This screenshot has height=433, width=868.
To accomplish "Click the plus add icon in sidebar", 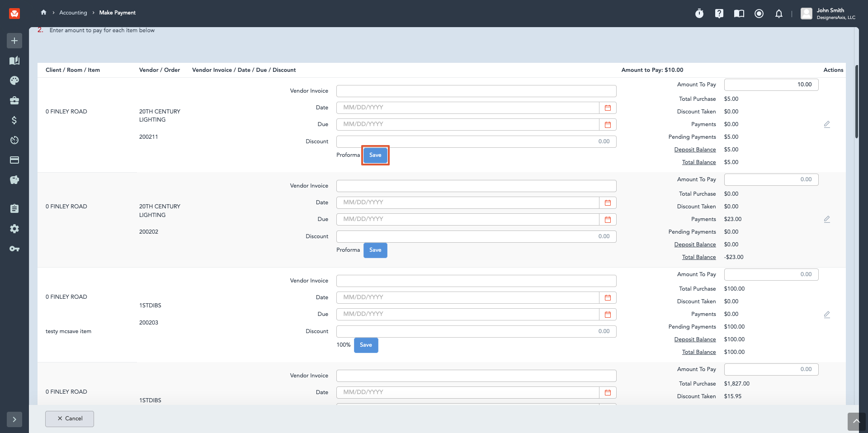I will 14,41.
